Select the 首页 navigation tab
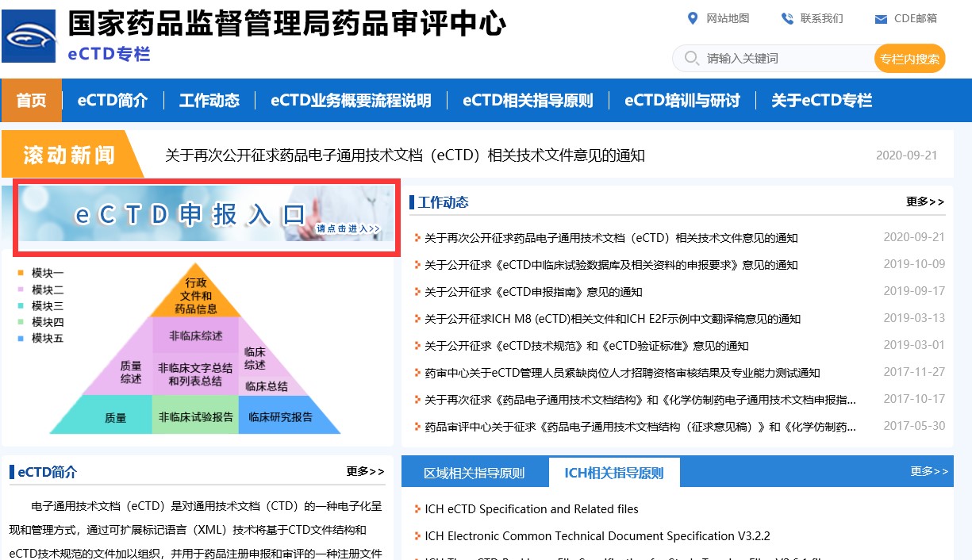Viewport: 972px width, 560px height. point(32,101)
